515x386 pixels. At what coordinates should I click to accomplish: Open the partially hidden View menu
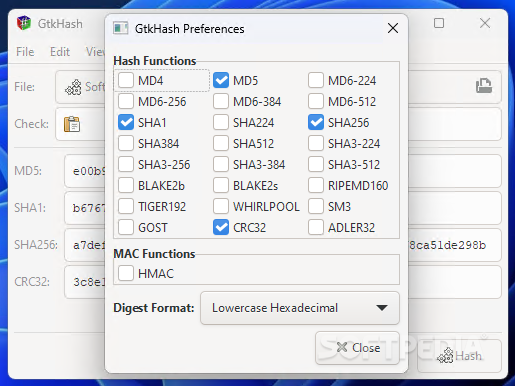tap(95, 52)
